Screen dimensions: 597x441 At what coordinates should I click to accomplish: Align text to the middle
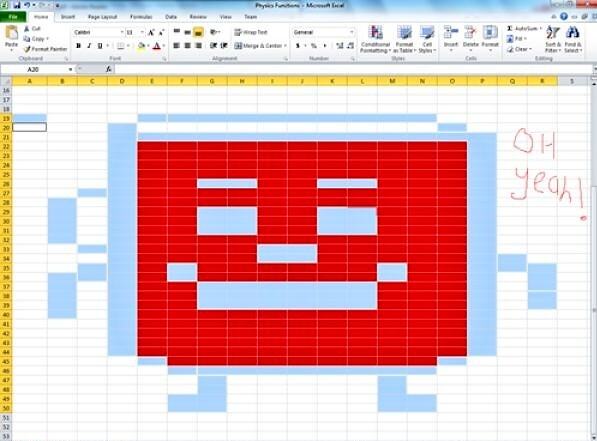187,32
